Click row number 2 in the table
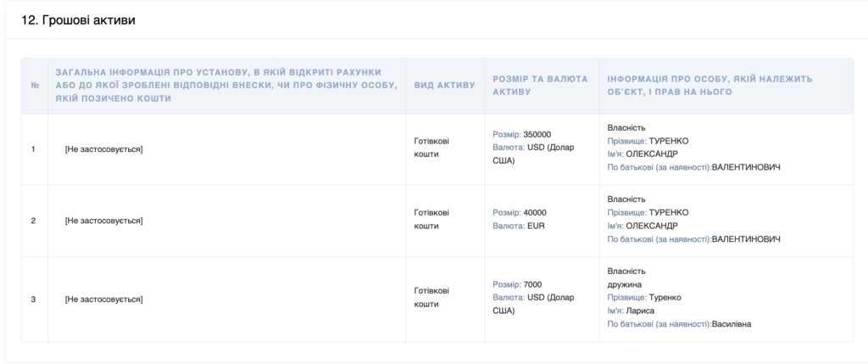The image size is (868, 364). coord(33,221)
